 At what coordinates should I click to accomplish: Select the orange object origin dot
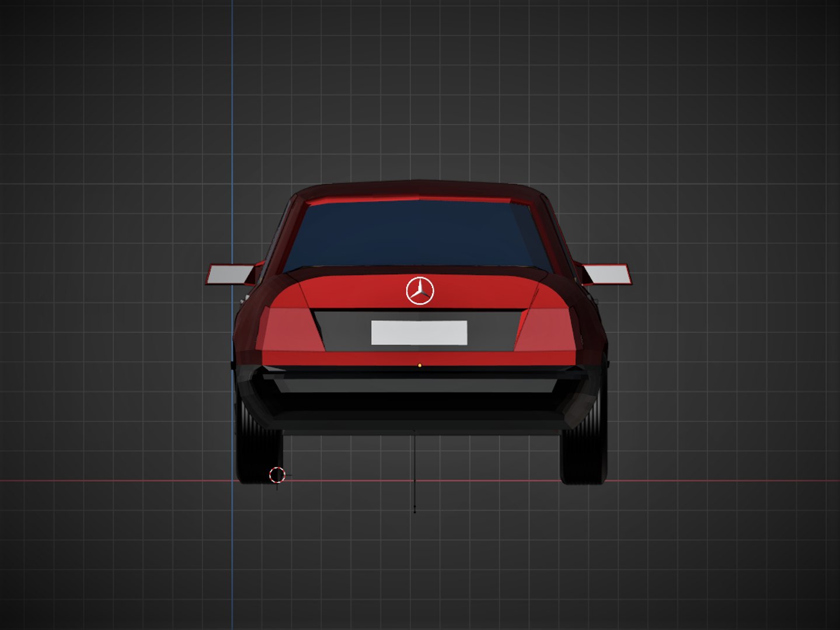(x=420, y=365)
